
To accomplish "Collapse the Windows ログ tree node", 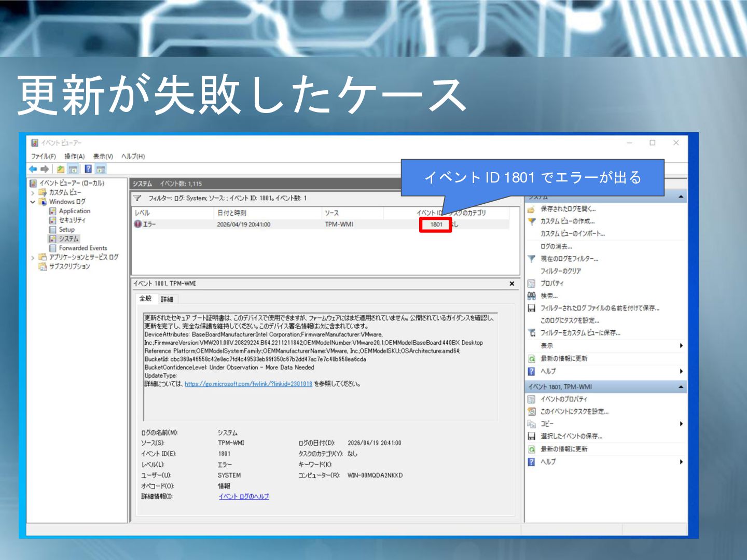I will point(33,202).
